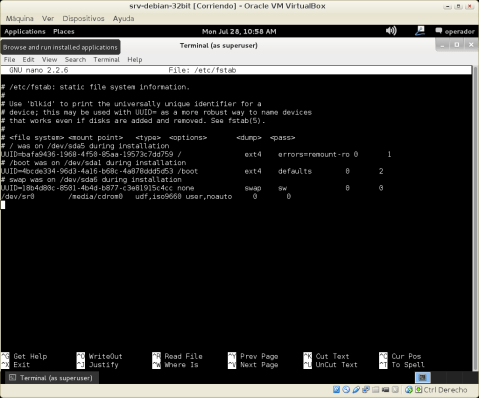Click the volume speaker icon
479x398 pixels.
391,31
